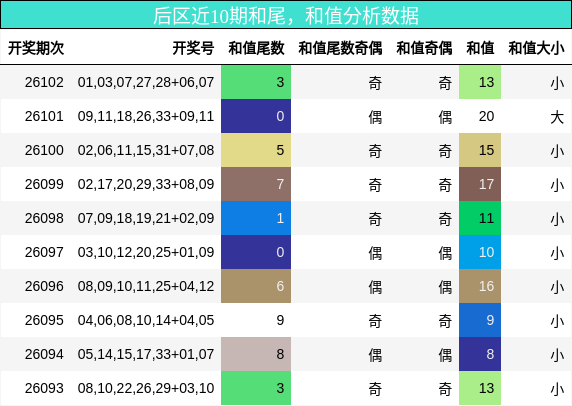Click 大 size value in row 26101
The width and height of the screenshot is (572, 406).
pos(557,117)
